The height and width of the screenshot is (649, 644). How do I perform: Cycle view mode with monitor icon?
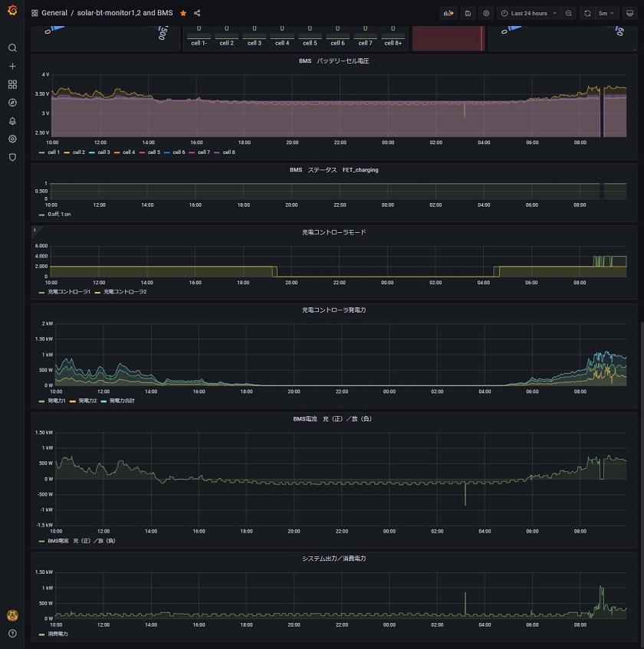click(x=629, y=13)
